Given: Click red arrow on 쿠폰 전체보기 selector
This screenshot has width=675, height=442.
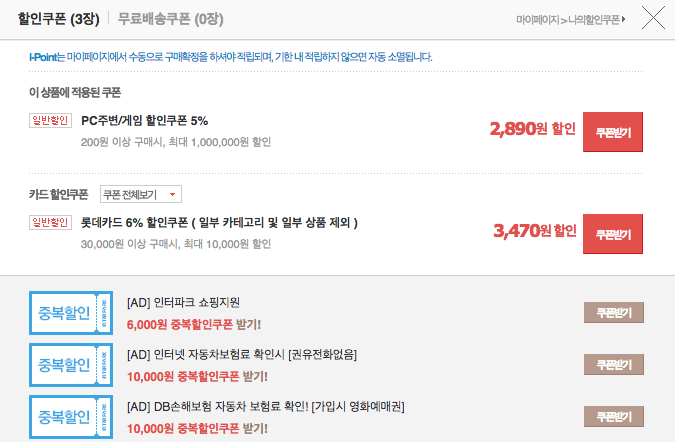Looking at the screenshot, I should point(173,195).
